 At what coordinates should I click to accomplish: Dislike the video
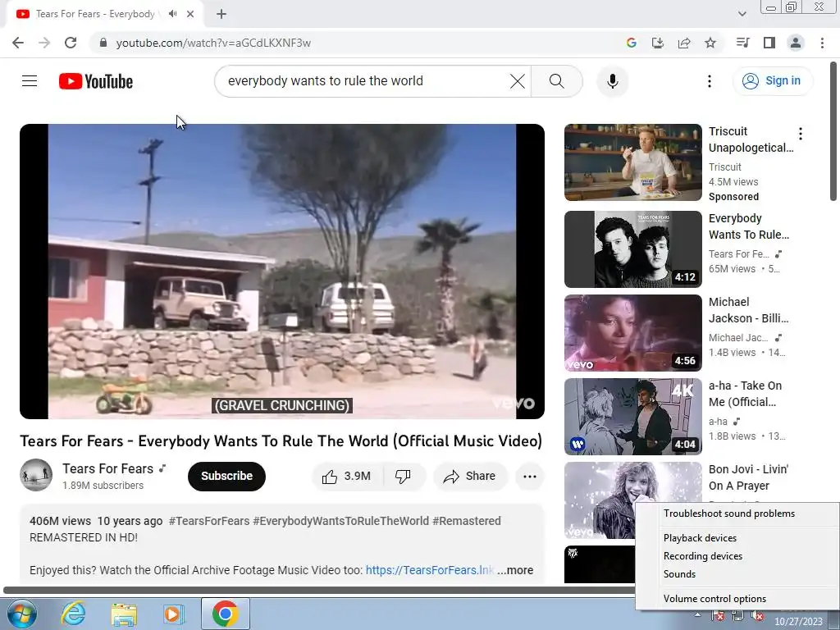click(403, 477)
